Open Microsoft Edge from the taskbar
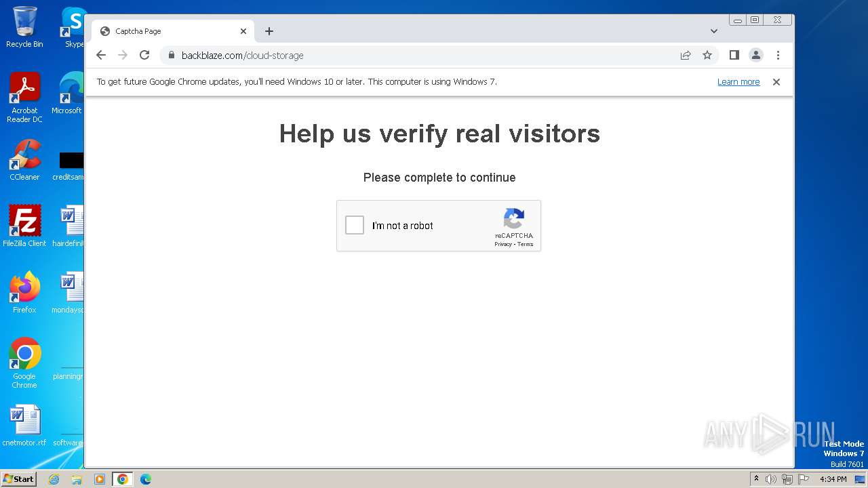868x488 pixels. 145,479
